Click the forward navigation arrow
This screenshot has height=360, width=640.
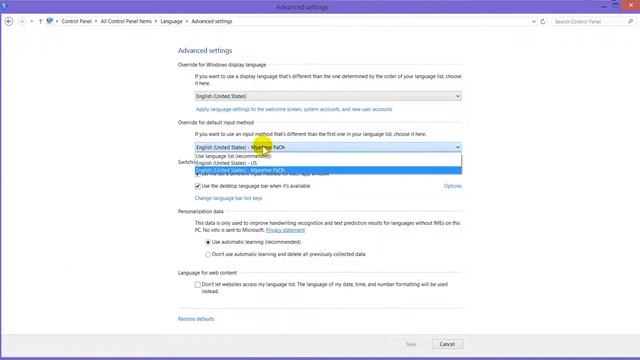(22, 21)
